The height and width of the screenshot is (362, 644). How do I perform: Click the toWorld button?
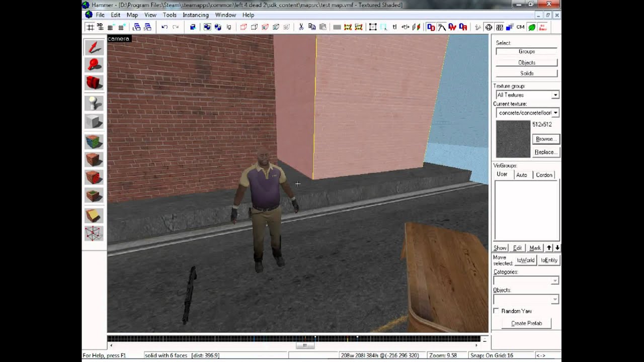tap(525, 260)
